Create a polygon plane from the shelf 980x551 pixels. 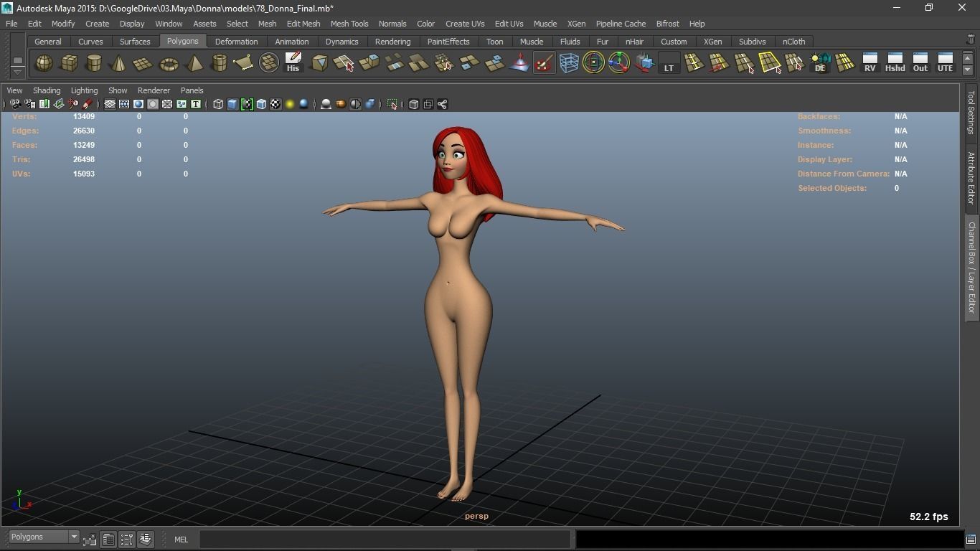(143, 63)
